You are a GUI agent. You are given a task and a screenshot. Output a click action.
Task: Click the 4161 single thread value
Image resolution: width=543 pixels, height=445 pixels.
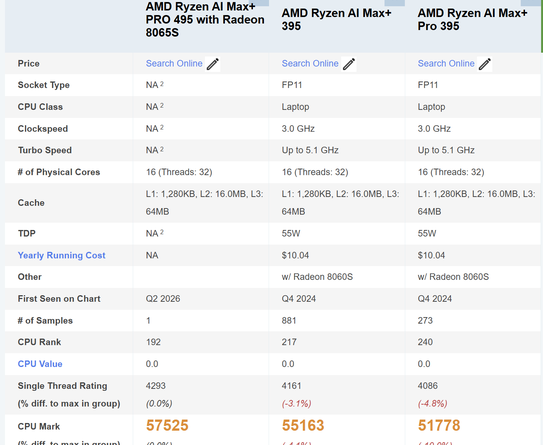pyautogui.click(x=292, y=386)
